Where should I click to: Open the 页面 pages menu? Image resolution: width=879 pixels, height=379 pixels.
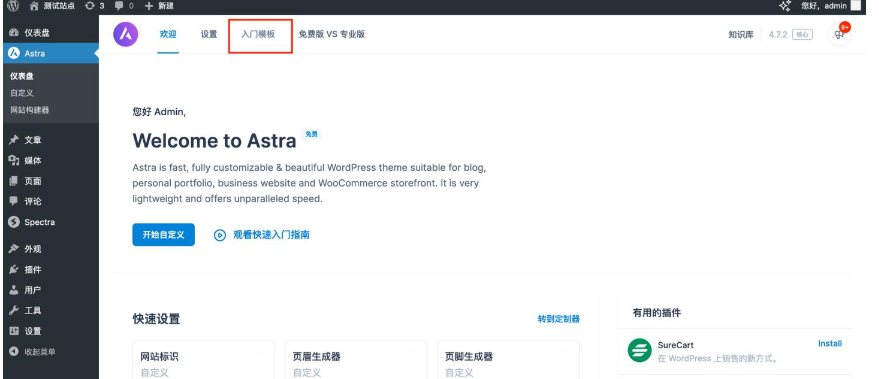tap(50, 181)
